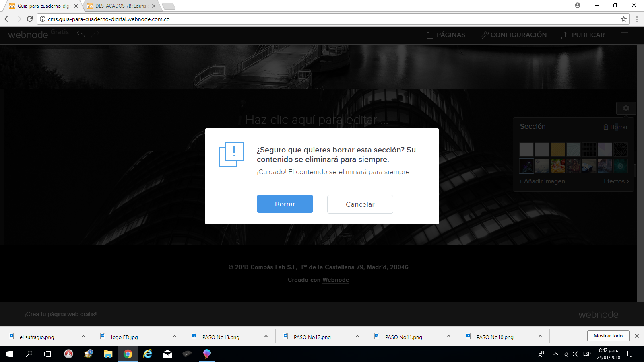Switch to the DESTACADOS 7B::Edufis tab

pos(121,6)
